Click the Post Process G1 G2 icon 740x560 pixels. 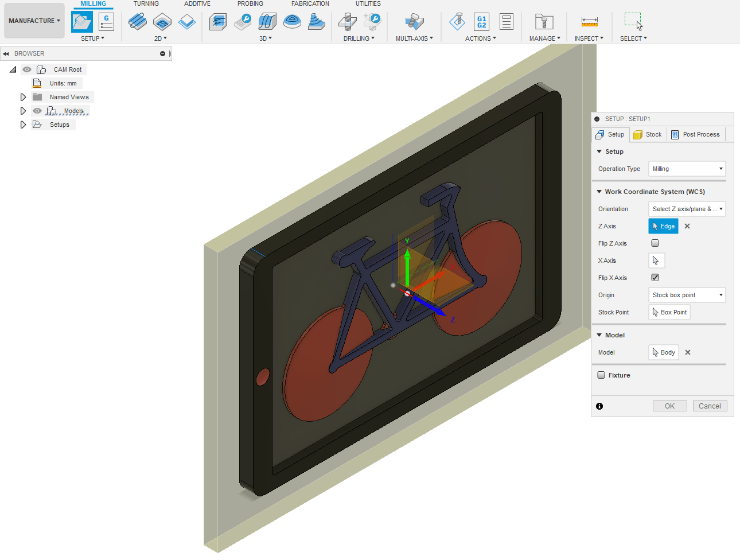[482, 22]
